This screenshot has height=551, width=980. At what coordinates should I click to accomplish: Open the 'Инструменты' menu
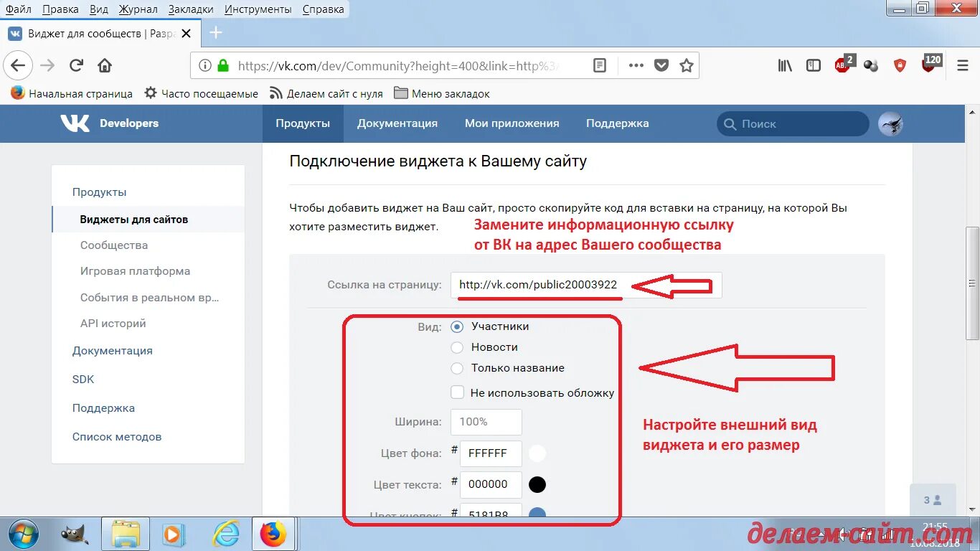point(258,9)
